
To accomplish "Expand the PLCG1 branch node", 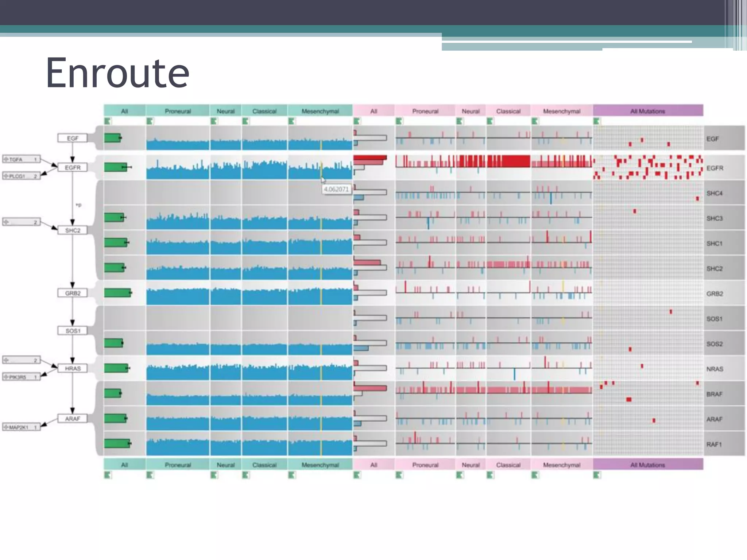I will click(x=6, y=176).
